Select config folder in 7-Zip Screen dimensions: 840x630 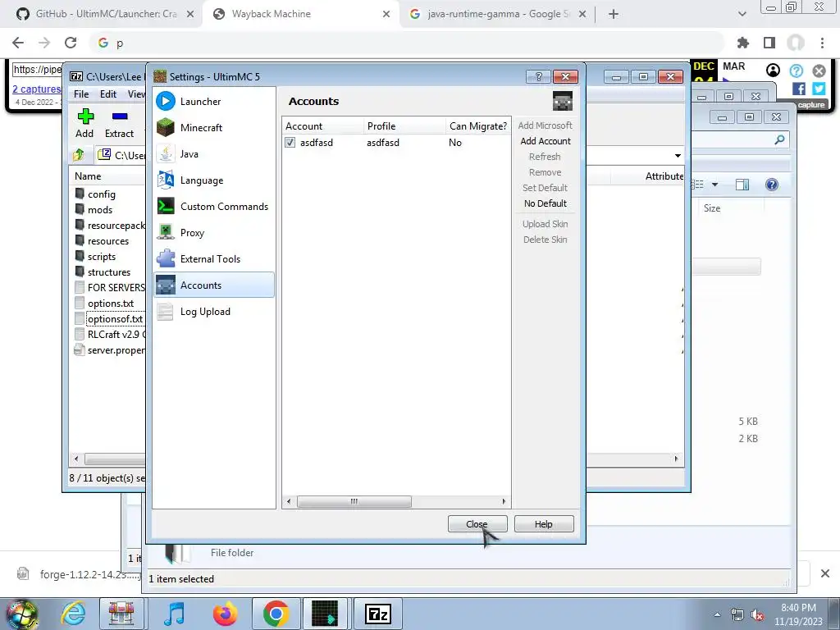click(101, 194)
